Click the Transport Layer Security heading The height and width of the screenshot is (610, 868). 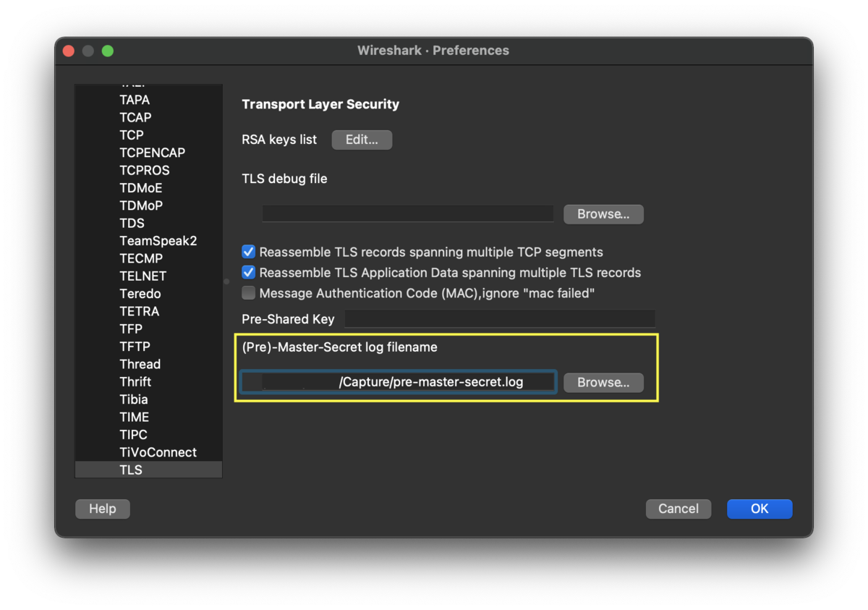click(320, 104)
